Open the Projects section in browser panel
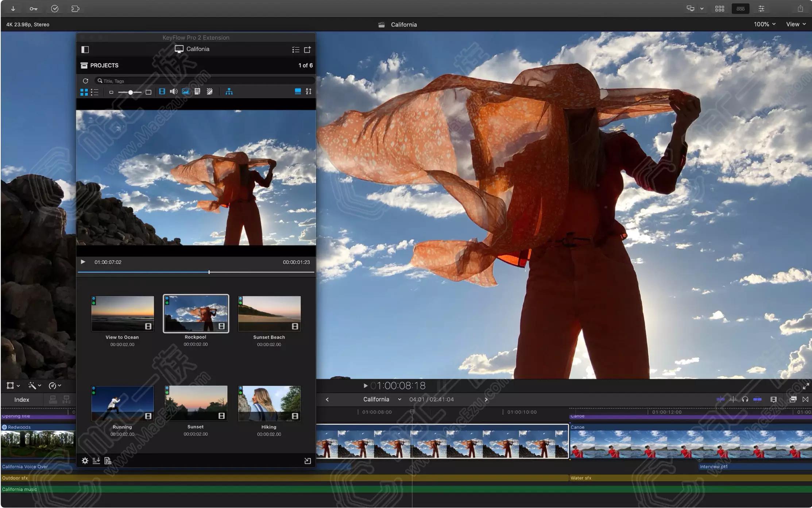Image resolution: width=812 pixels, height=508 pixels. point(104,65)
